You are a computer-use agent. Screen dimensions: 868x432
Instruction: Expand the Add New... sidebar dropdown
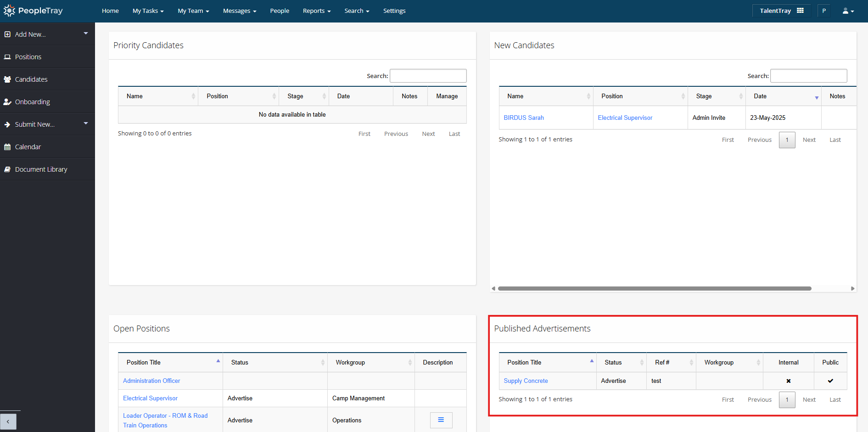[85, 34]
